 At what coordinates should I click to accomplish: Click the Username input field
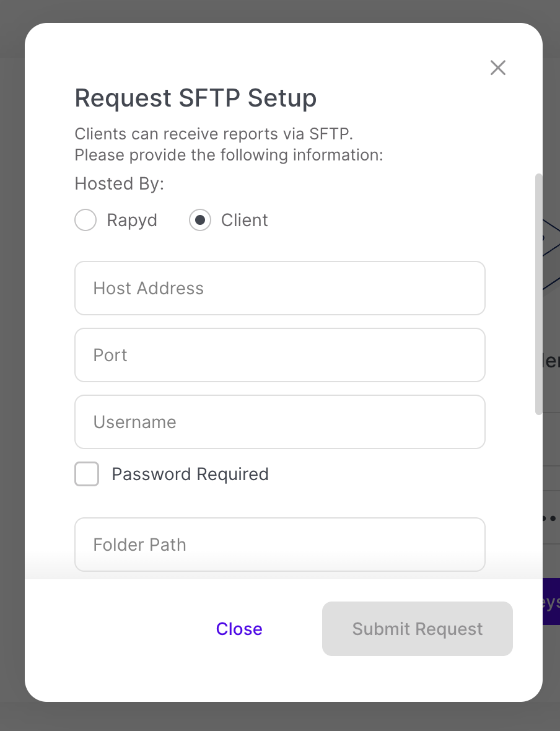pos(279,422)
